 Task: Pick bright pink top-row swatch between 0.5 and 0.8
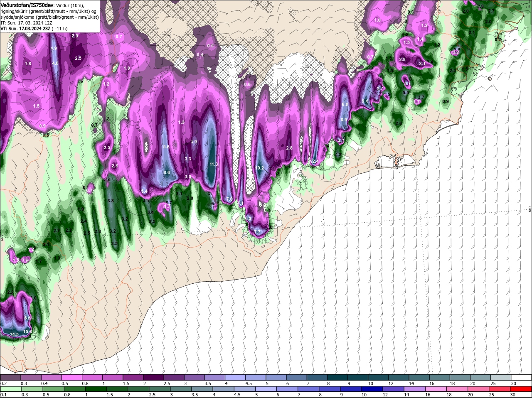(71, 377)
